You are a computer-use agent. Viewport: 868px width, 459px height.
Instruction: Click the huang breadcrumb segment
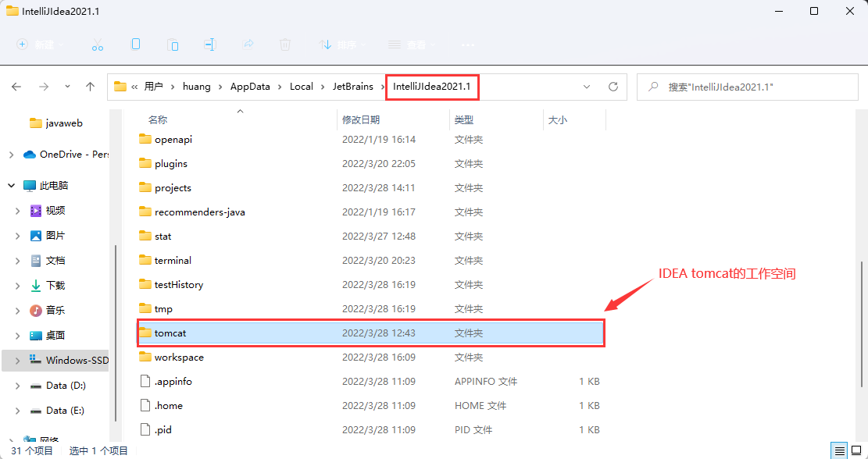click(197, 87)
